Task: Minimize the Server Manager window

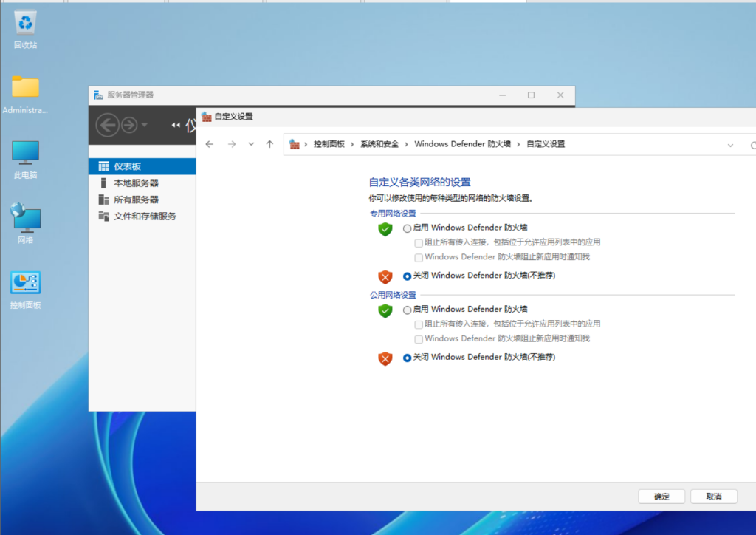Action: coord(502,95)
